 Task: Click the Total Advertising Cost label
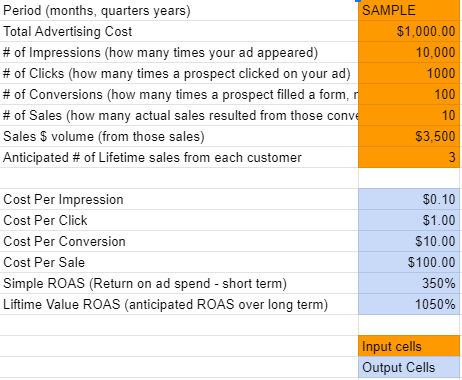68,31
